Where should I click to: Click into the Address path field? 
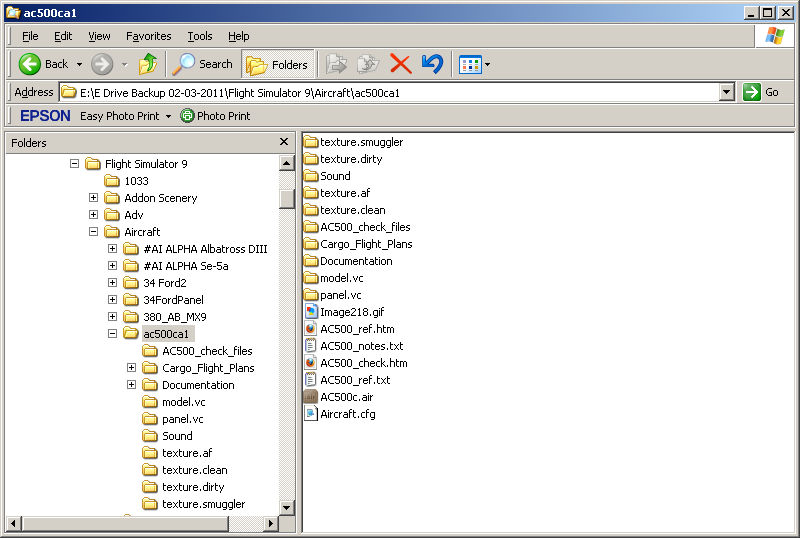(x=390, y=92)
